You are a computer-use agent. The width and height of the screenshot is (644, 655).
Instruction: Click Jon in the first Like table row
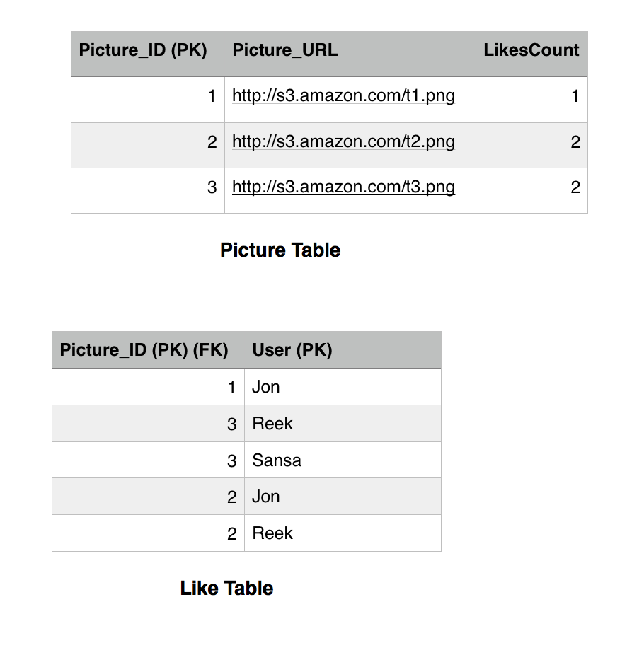(x=266, y=387)
